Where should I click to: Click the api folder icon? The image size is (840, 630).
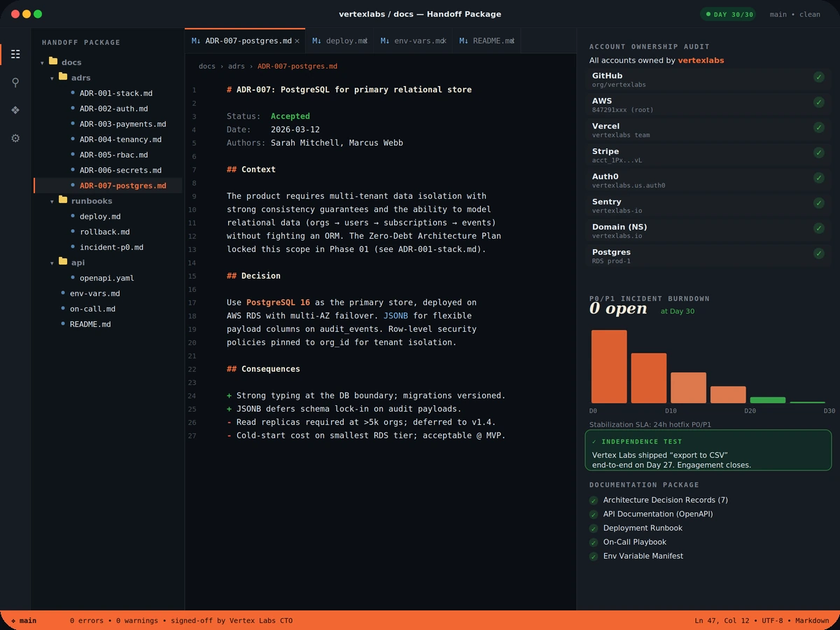63,262
